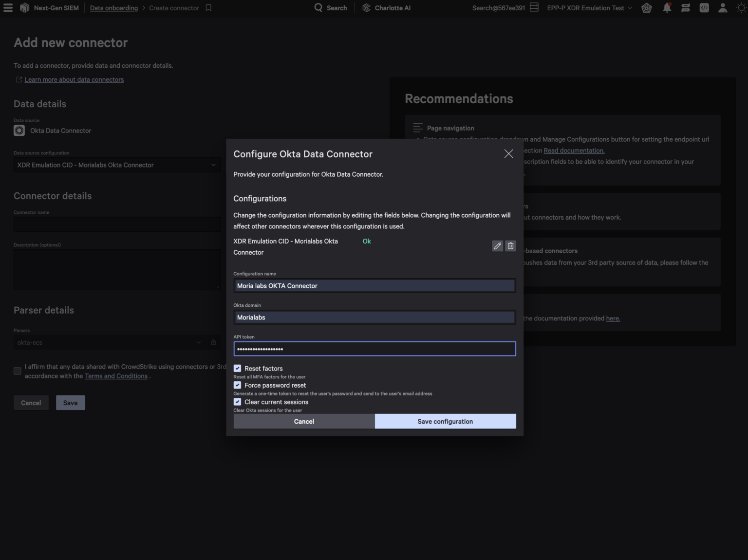748x560 pixels.
Task: Navigate to Data onboarding breadcrumb
Action: [113, 8]
